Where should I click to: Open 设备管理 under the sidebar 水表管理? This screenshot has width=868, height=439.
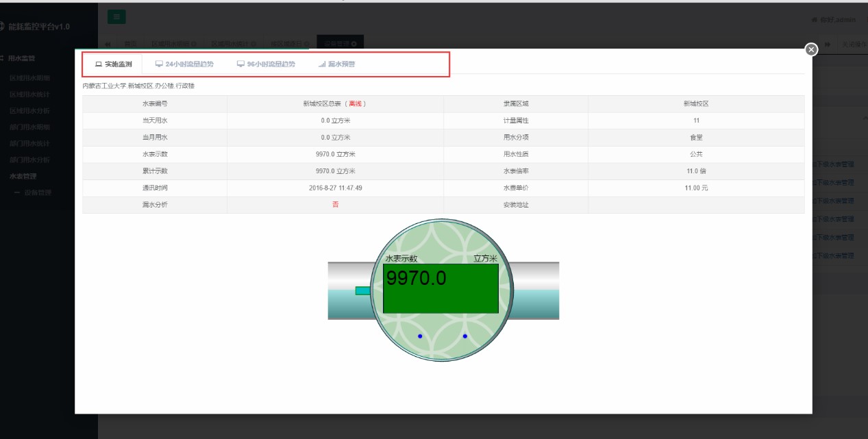(37, 193)
